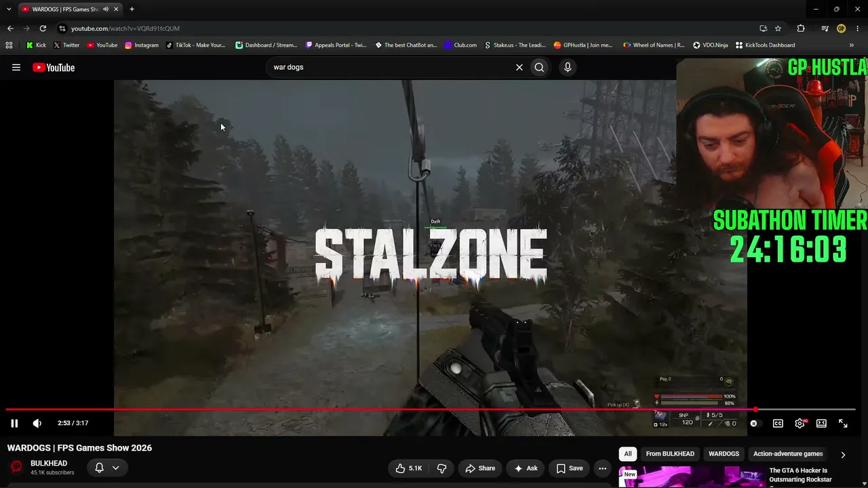
Task: Run the search with the magnifier button
Action: coord(539,67)
